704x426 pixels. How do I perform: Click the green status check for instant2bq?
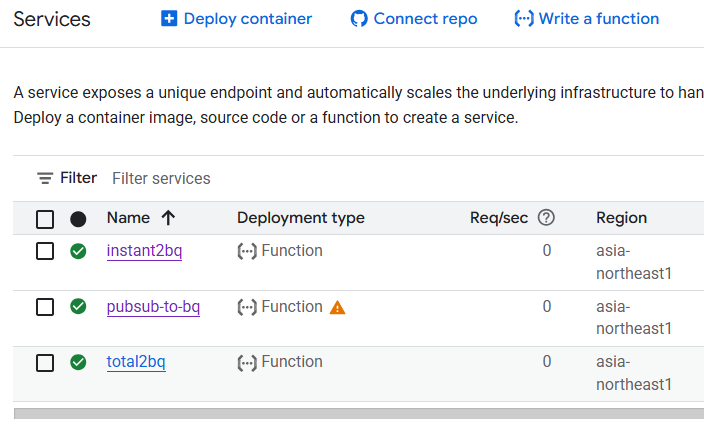coord(78,251)
